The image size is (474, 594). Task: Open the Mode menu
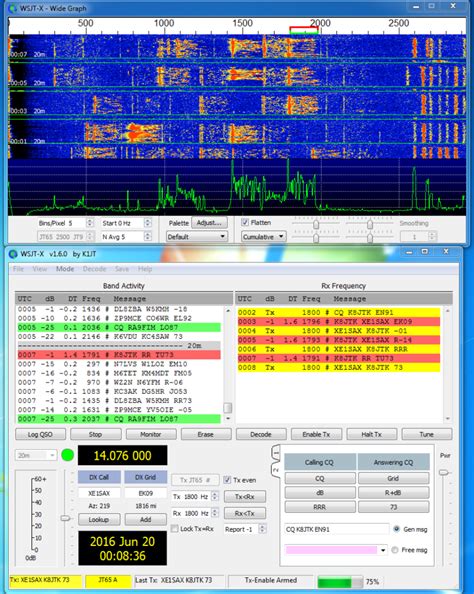tap(65, 269)
